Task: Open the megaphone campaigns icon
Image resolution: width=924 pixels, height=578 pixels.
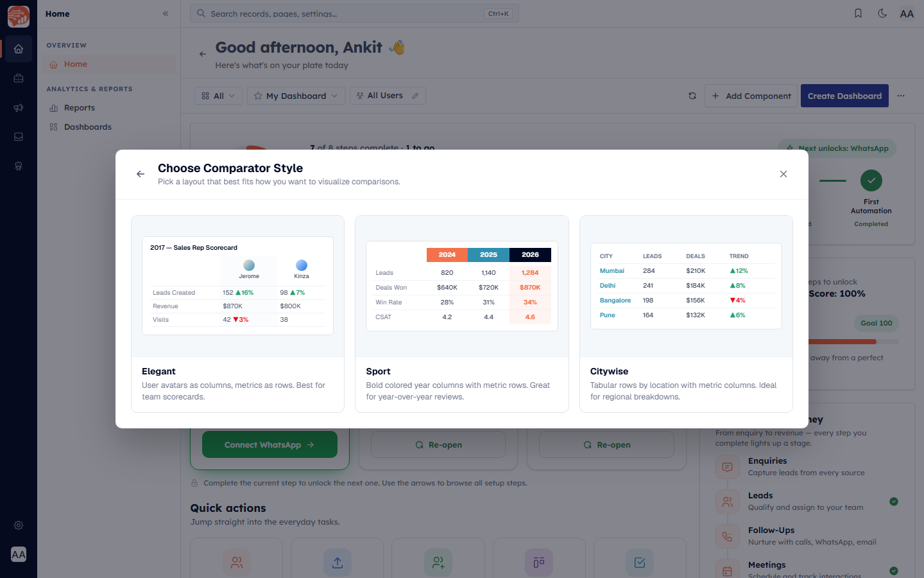Action: 19,108
